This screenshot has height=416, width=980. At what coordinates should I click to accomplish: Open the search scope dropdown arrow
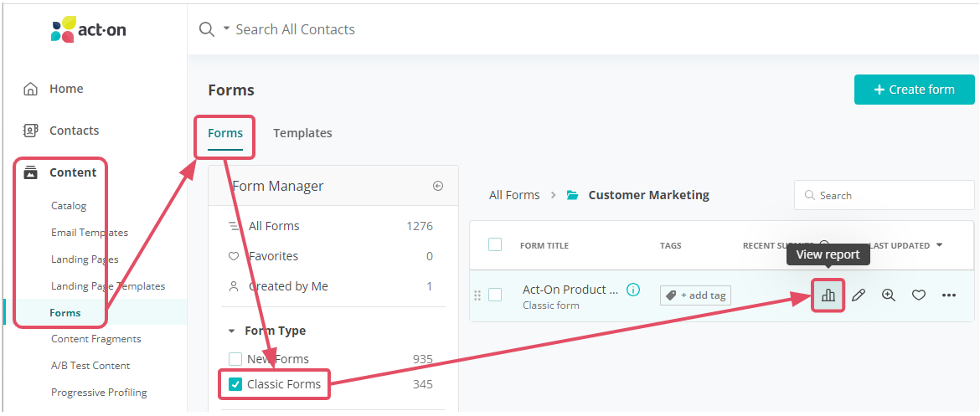click(x=226, y=28)
